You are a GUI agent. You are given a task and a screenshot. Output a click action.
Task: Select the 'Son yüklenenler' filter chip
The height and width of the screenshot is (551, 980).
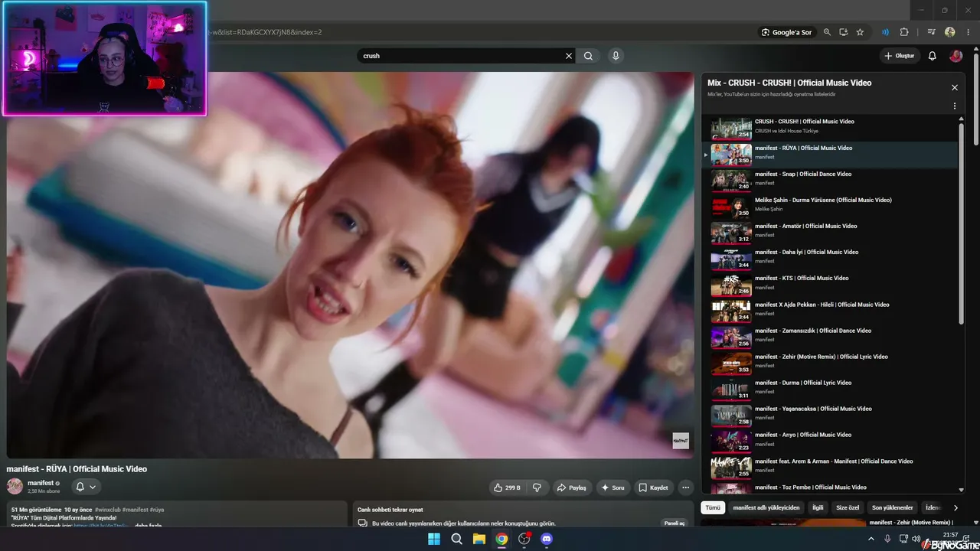[892, 507]
